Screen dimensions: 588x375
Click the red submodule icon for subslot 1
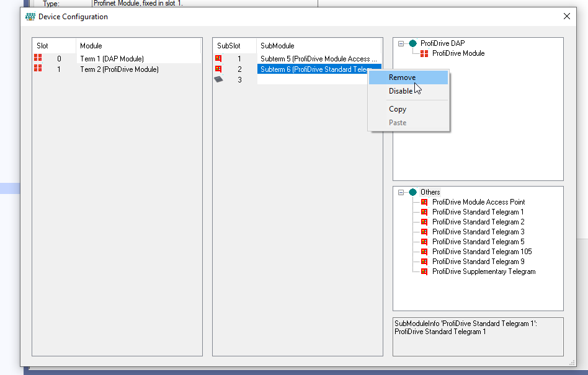coord(218,58)
